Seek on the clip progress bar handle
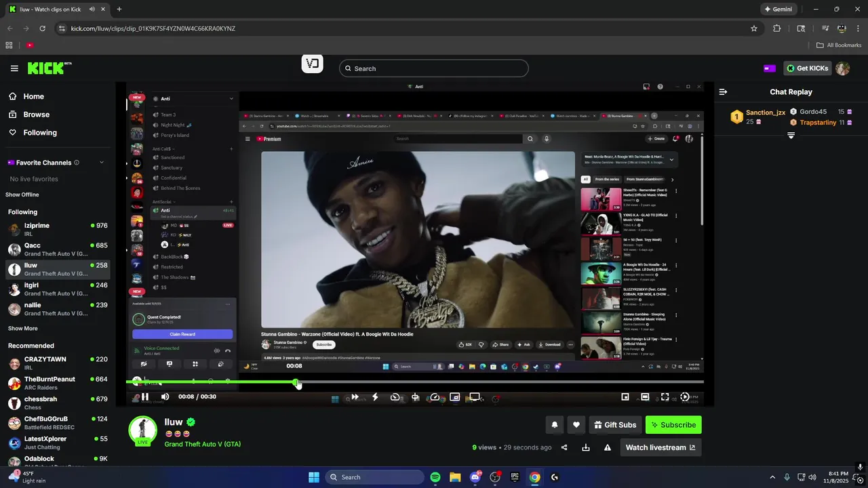Screen dimensions: 868x488 [x=296, y=382]
